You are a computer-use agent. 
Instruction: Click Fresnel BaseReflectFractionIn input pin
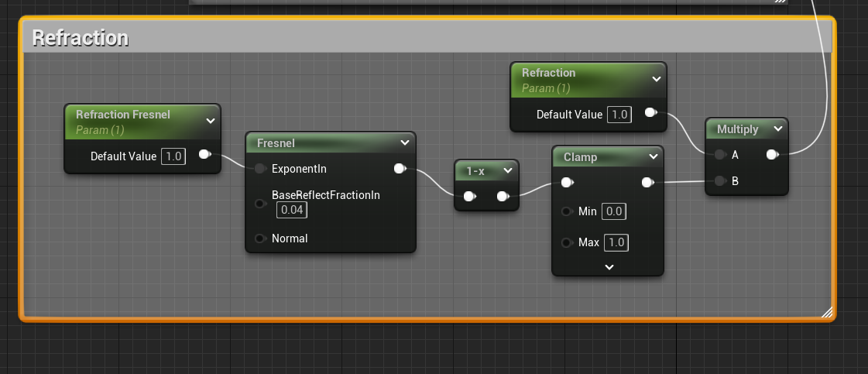click(x=259, y=204)
